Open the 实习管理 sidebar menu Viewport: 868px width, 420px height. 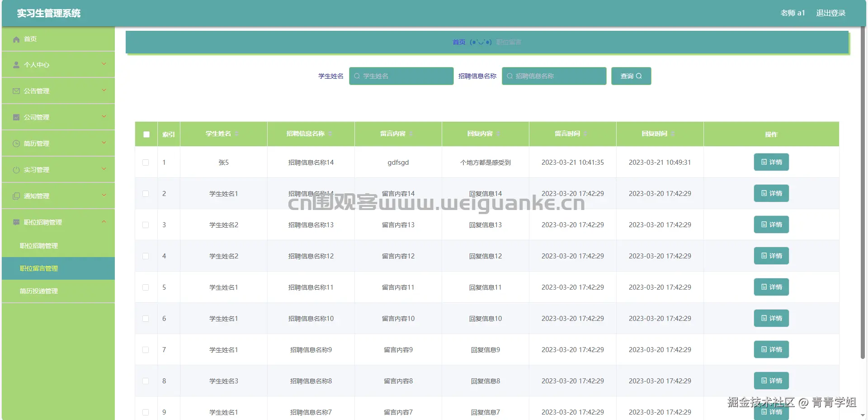[x=58, y=170]
